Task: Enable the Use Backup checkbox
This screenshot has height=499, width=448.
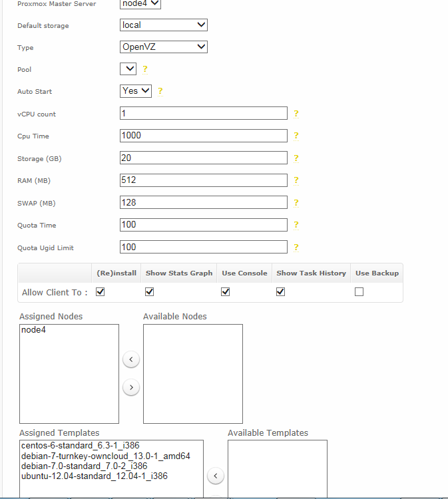Action: 359,291
